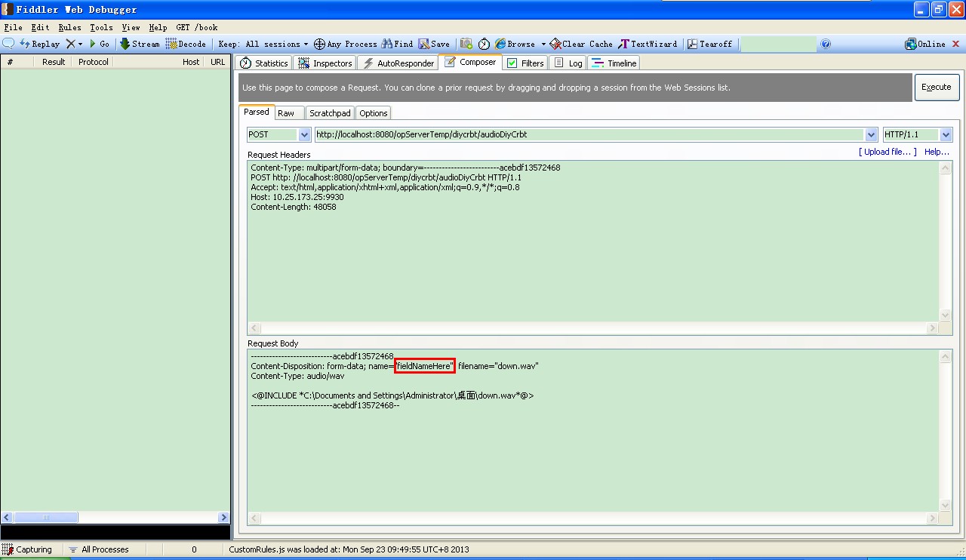966x560 pixels.
Task: Click the Browse button with IE icon
Action: [515, 44]
